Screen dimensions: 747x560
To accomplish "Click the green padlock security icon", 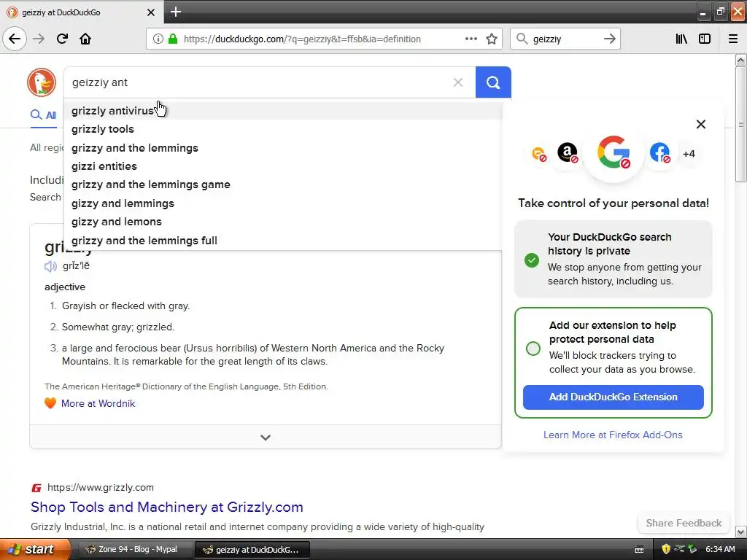I will 173,39.
